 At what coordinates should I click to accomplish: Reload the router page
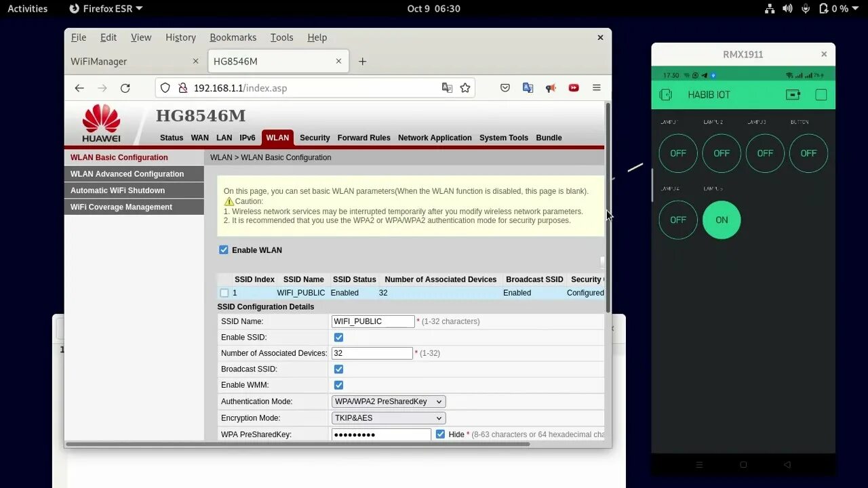(125, 88)
